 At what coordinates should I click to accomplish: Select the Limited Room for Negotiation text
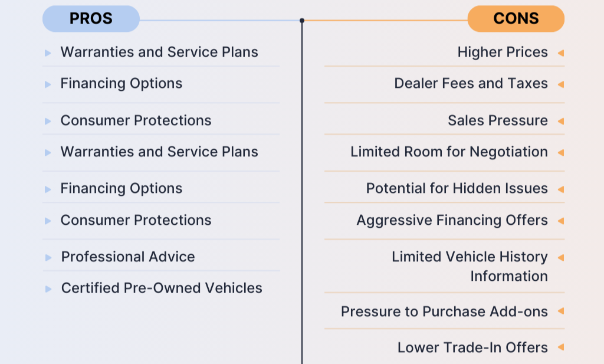[449, 152]
